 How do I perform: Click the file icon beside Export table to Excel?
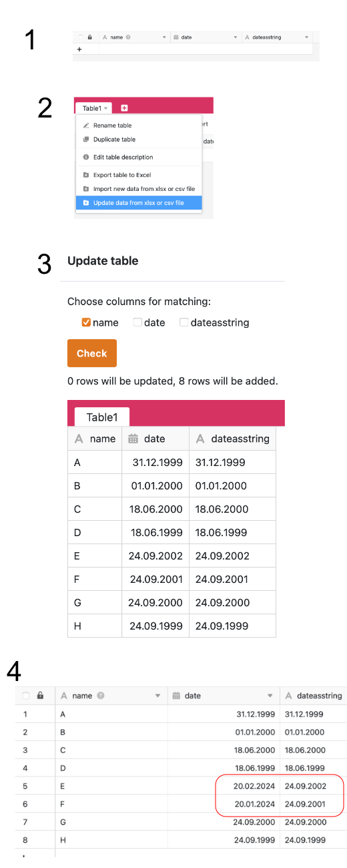[85, 175]
